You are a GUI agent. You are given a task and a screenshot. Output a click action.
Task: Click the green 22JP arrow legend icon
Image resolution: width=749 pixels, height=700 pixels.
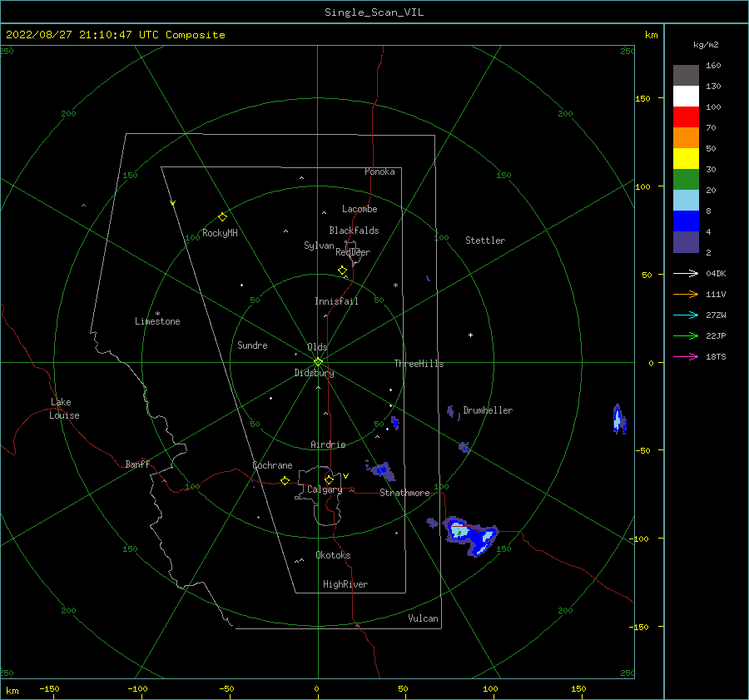[x=686, y=336]
